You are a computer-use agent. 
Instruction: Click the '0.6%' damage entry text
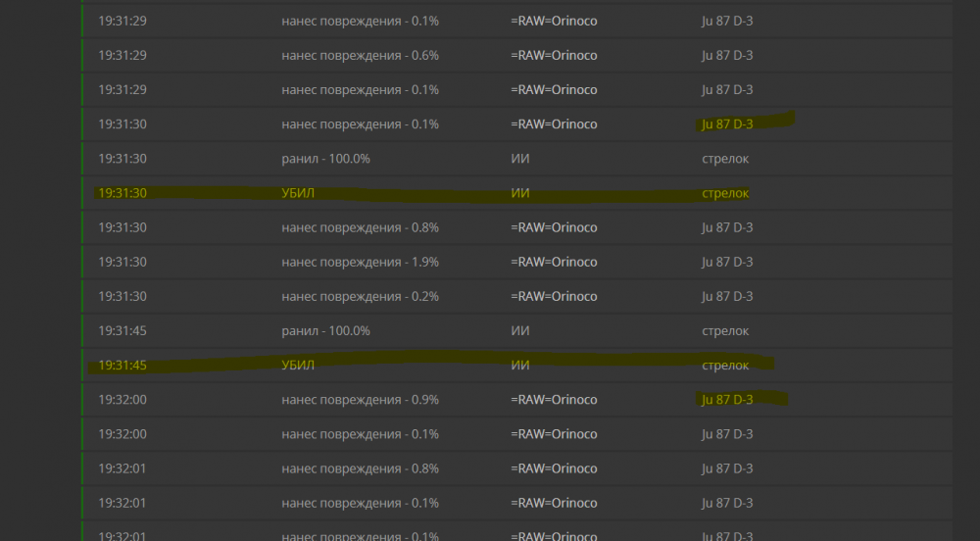point(360,56)
